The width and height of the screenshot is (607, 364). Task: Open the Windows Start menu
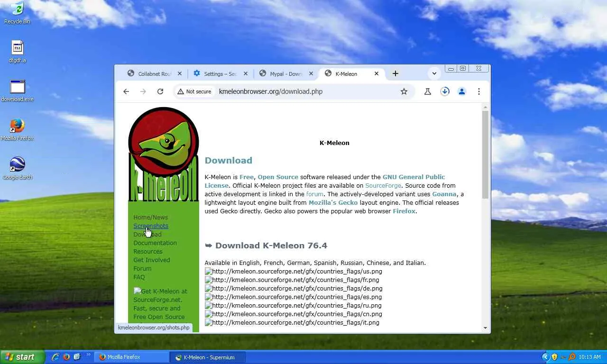[x=22, y=357]
